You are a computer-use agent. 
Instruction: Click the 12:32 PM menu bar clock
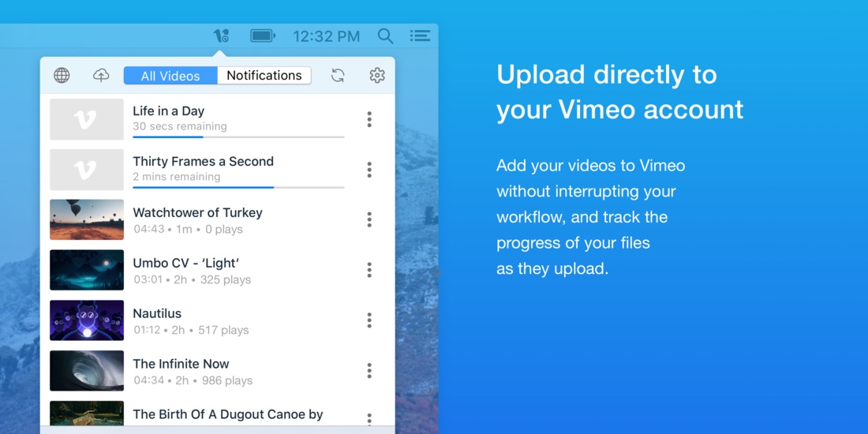point(326,36)
